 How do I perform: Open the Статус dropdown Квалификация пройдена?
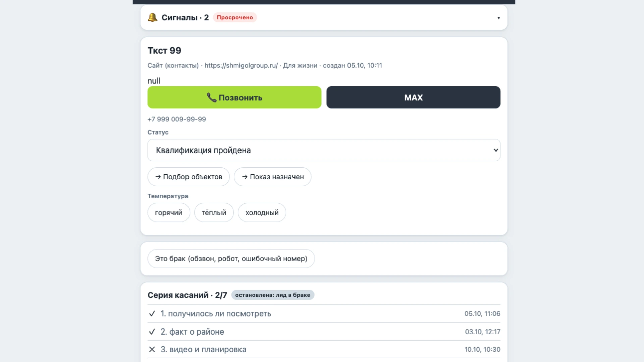point(324,150)
